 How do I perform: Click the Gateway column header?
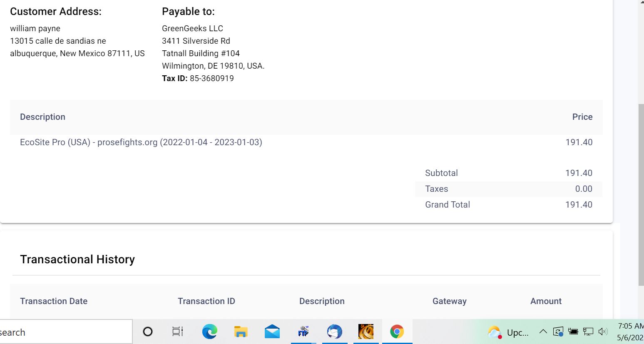tap(450, 301)
